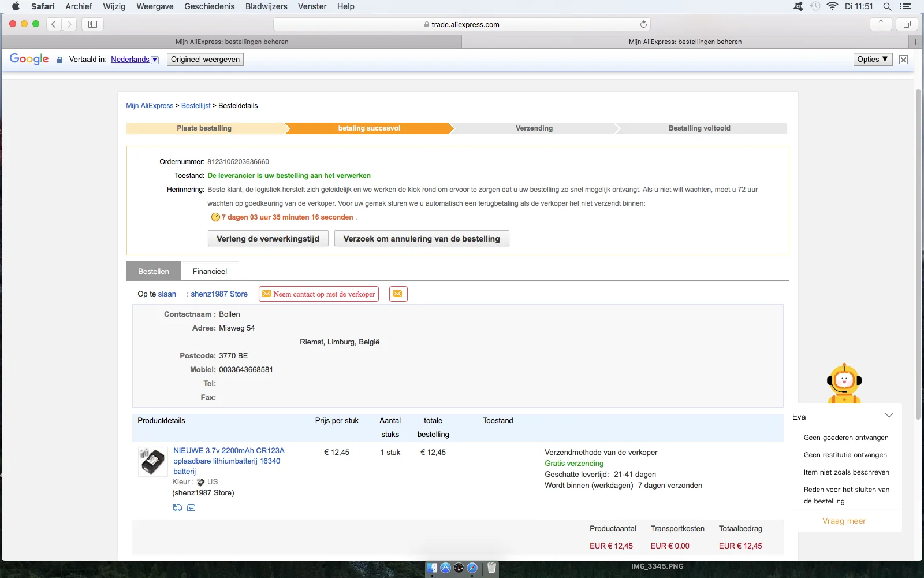Open the Trash in the Dock
This screenshot has height=578, width=924.
tap(491, 568)
